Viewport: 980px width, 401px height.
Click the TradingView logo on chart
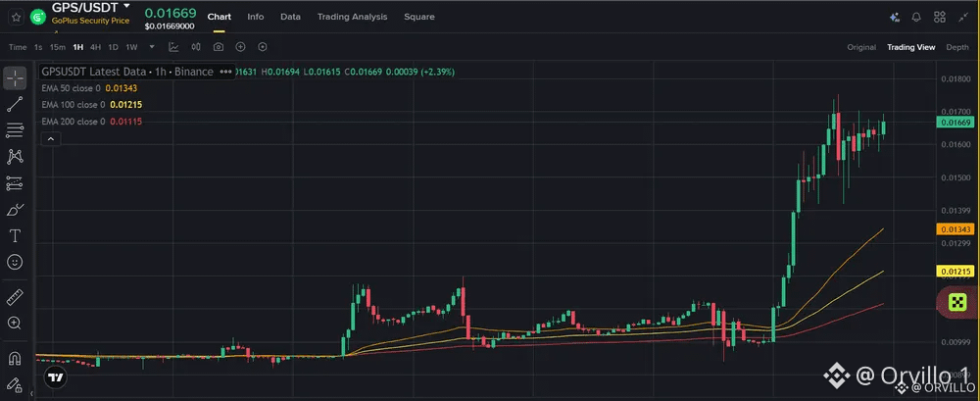click(56, 377)
